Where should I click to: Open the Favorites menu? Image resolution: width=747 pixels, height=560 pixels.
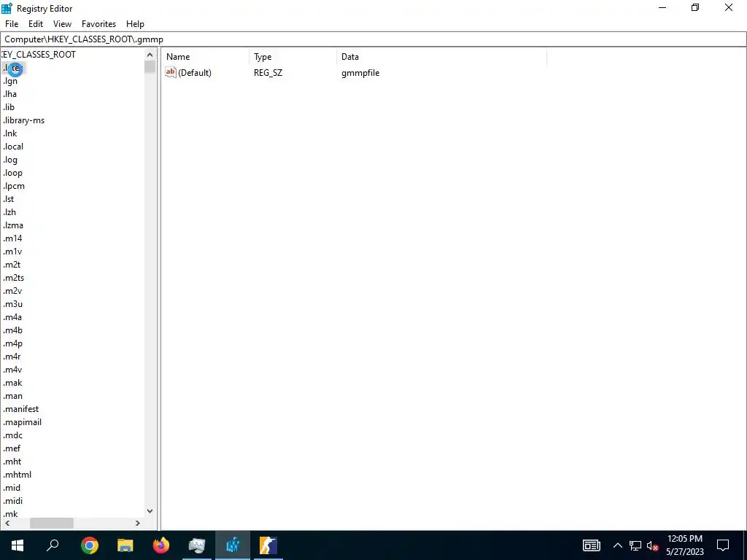point(98,24)
